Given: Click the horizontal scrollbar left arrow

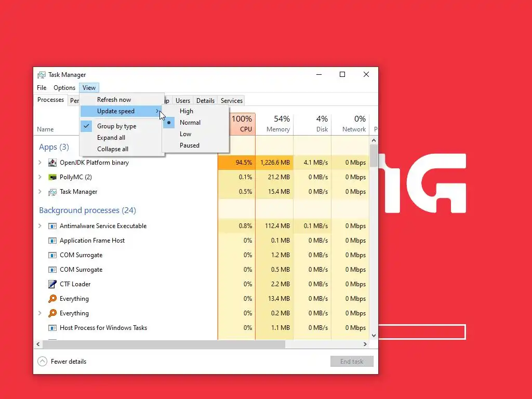Looking at the screenshot, I should pyautogui.click(x=38, y=344).
